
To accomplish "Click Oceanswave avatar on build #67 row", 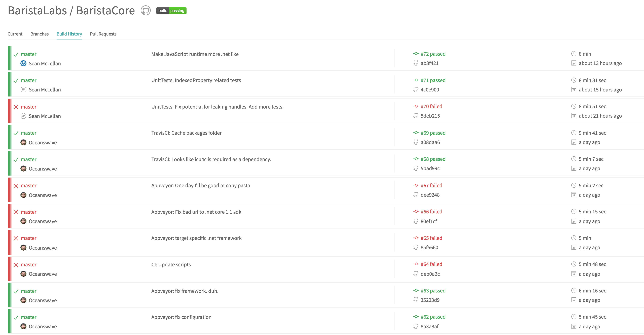I will pyautogui.click(x=23, y=195).
